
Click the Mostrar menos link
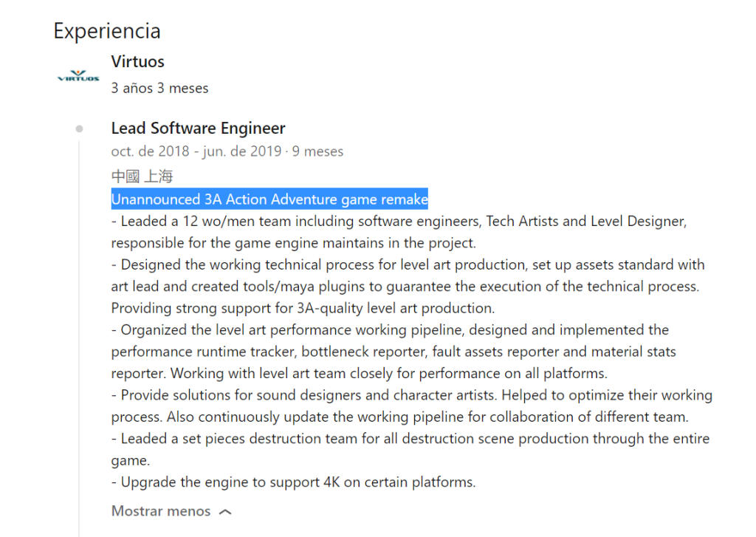point(161,511)
